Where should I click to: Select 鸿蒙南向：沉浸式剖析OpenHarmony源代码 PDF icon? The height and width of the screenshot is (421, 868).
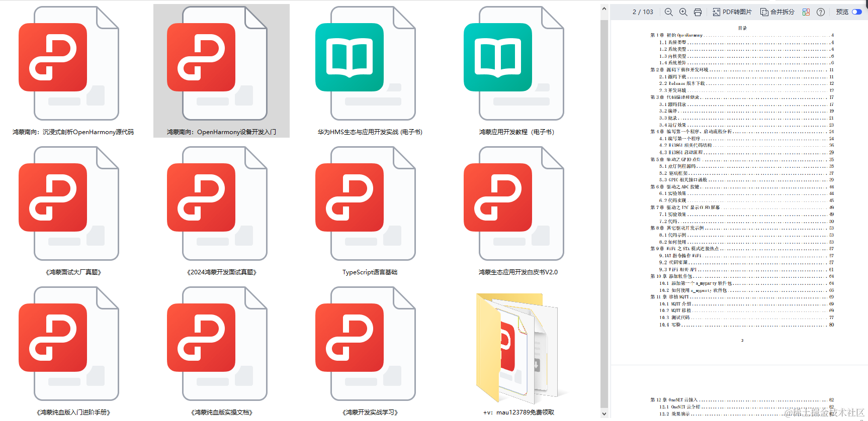click(69, 63)
